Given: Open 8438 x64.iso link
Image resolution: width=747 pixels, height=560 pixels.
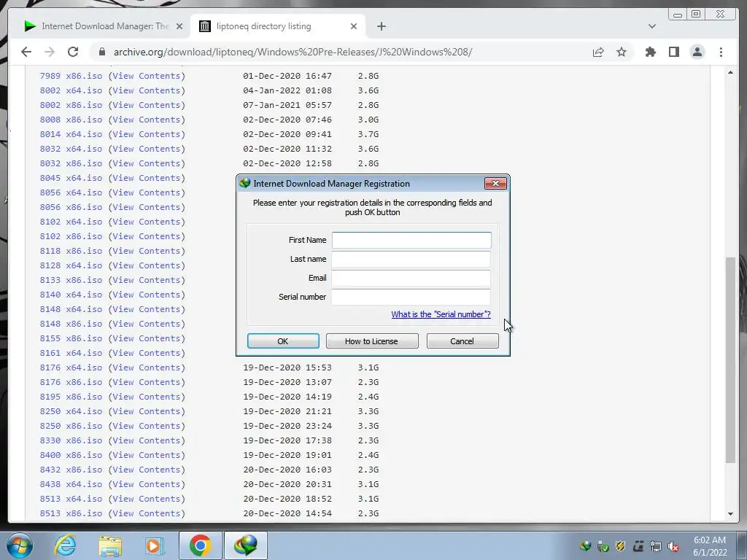Looking at the screenshot, I should (71, 484).
